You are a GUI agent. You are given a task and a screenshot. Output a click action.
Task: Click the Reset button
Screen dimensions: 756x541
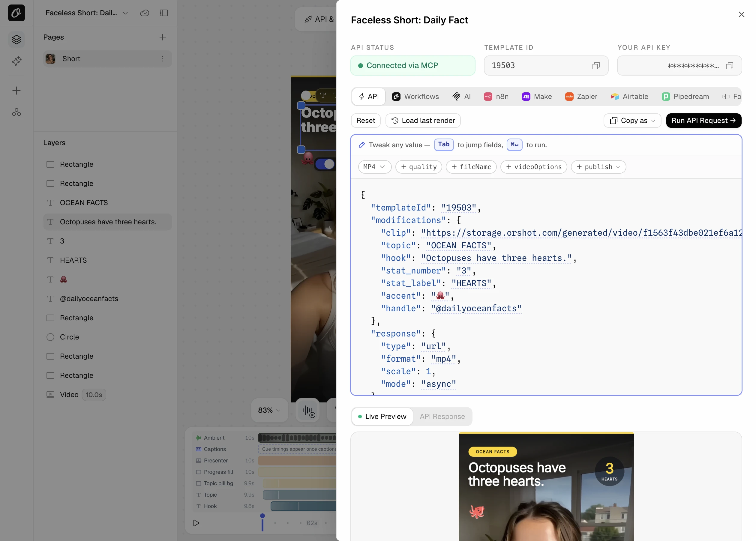pyautogui.click(x=365, y=121)
